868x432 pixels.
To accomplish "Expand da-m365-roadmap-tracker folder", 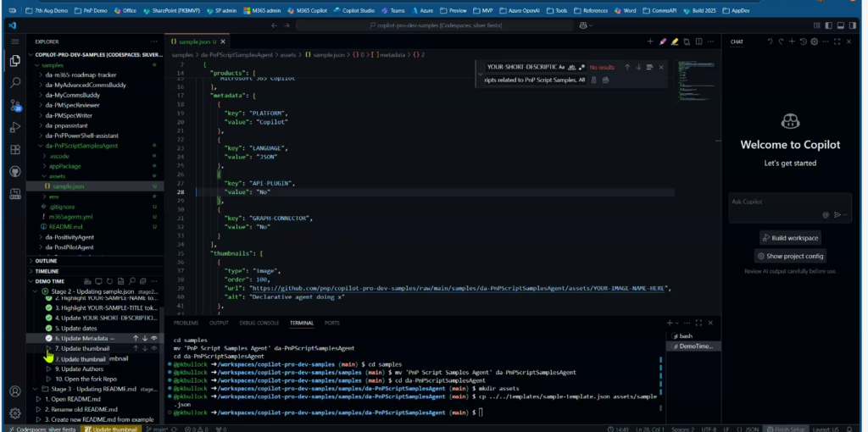I will 81,75.
